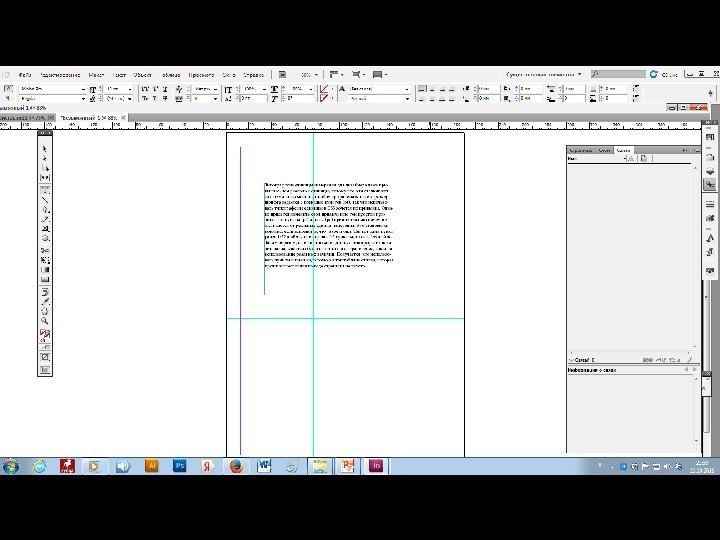This screenshot has height=540, width=720.
Task: Select the Scissors tool
Action: [x=45, y=250]
